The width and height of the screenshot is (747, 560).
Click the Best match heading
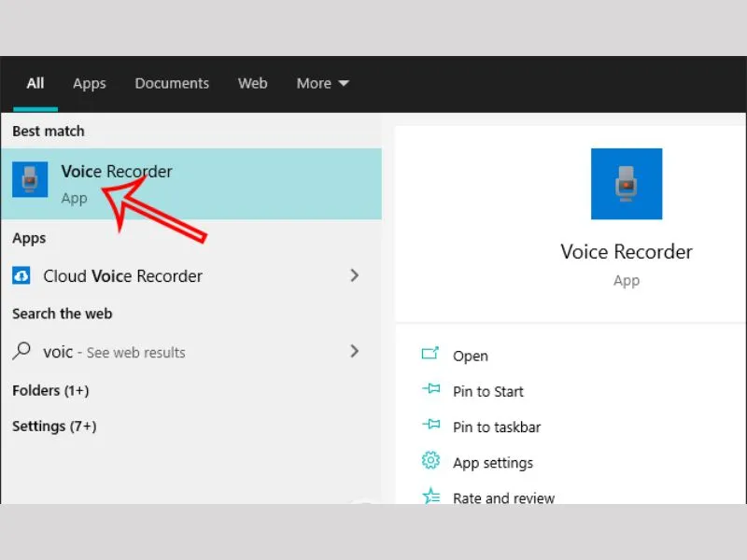coord(49,131)
